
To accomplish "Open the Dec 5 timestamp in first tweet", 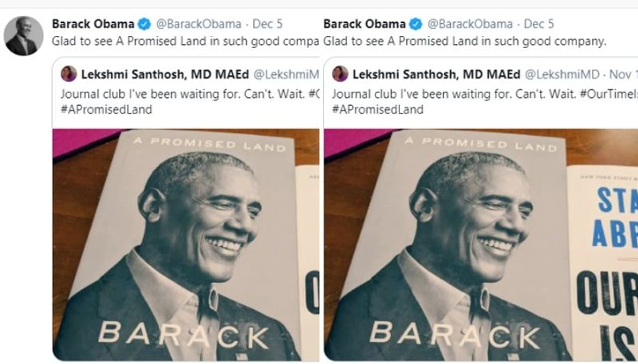I will 267,24.
